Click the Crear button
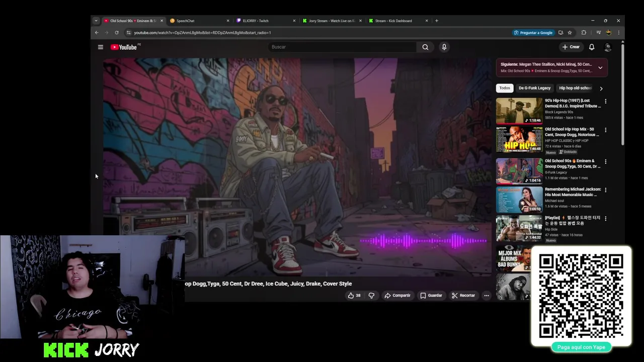The height and width of the screenshot is (362, 644). coord(571,47)
